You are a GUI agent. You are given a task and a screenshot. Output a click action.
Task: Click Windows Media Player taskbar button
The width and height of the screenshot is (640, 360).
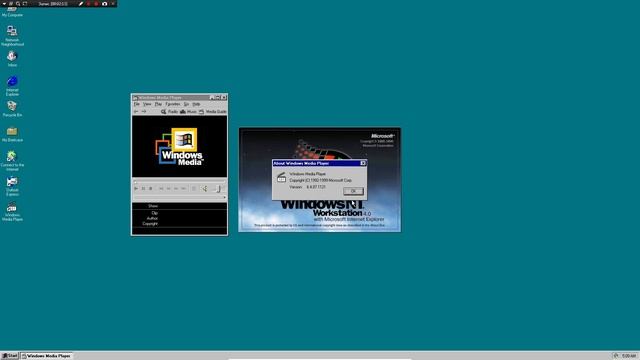tap(47, 356)
